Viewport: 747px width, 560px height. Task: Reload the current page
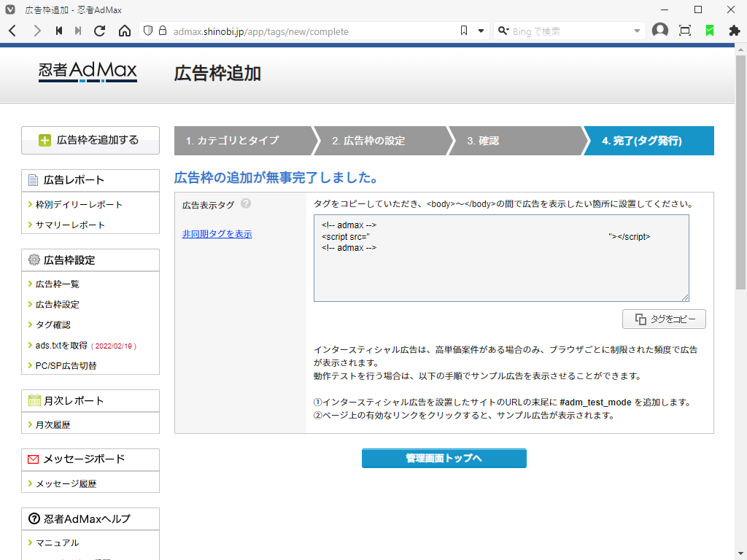coord(99,31)
